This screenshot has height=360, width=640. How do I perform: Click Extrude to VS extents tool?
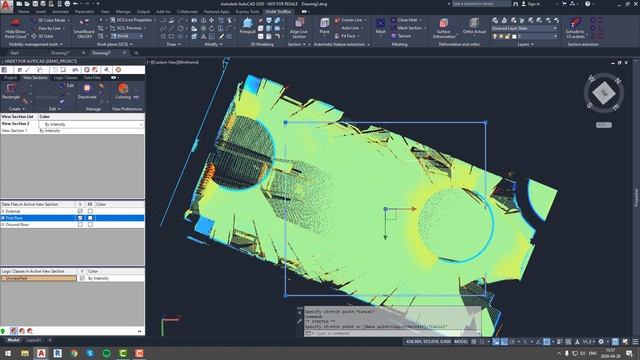coord(575,28)
